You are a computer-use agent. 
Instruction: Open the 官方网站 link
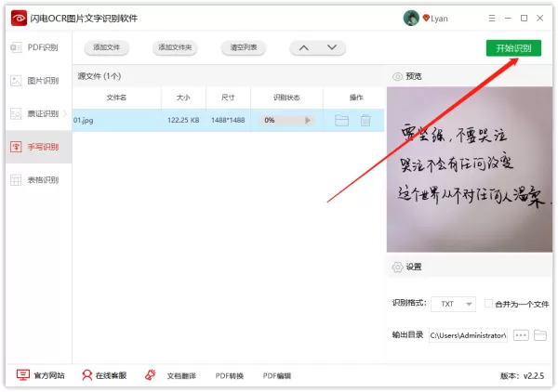41,375
